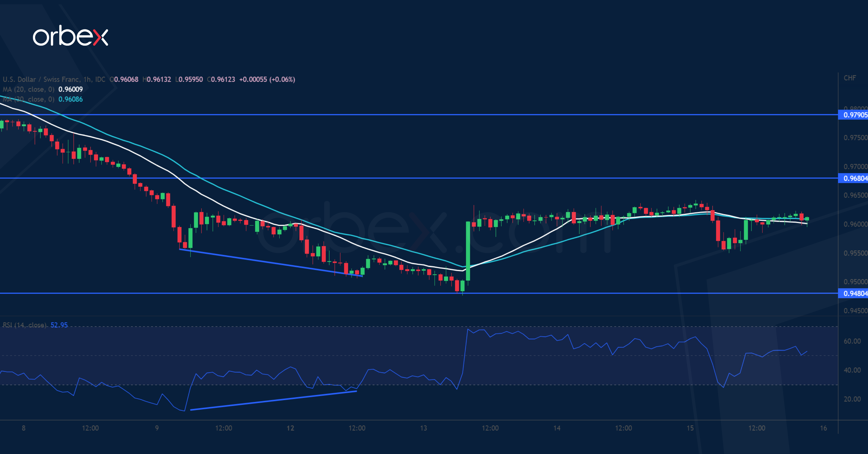Click the MA value 0.96009
Image resolution: width=868 pixels, height=454 pixels.
click(x=71, y=89)
